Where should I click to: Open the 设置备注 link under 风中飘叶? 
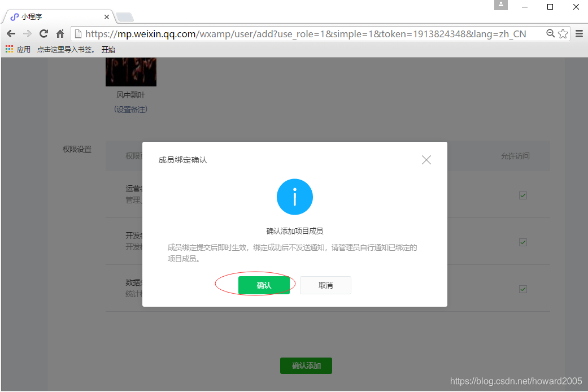click(x=131, y=109)
